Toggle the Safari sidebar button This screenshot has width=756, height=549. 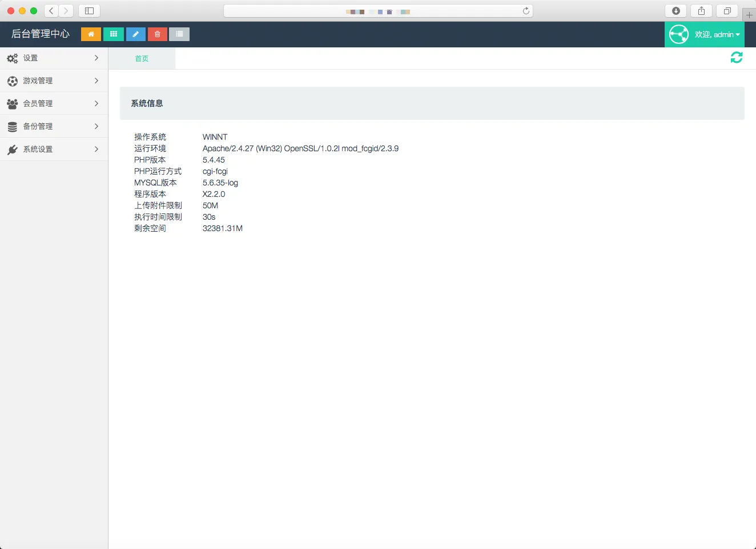(89, 11)
